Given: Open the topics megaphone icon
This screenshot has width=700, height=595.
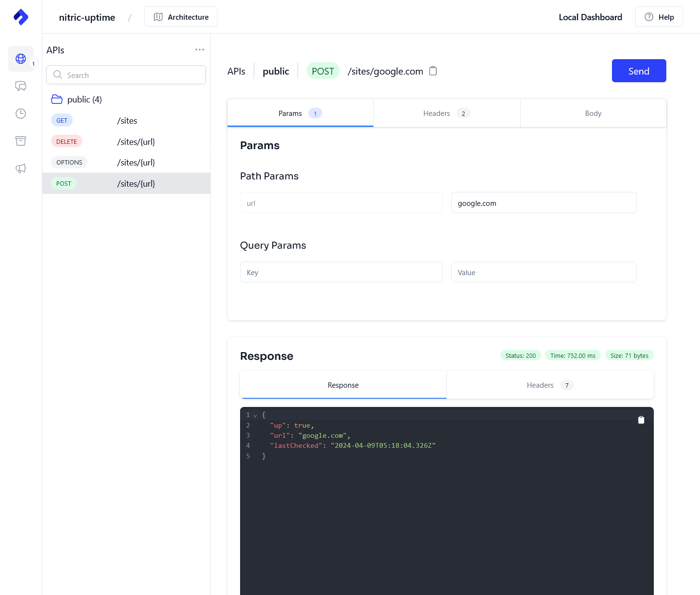Looking at the screenshot, I should [21, 168].
